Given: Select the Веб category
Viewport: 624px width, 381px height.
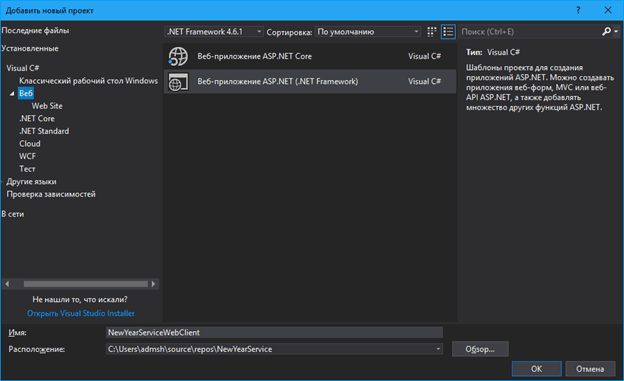Looking at the screenshot, I should click(26, 94).
